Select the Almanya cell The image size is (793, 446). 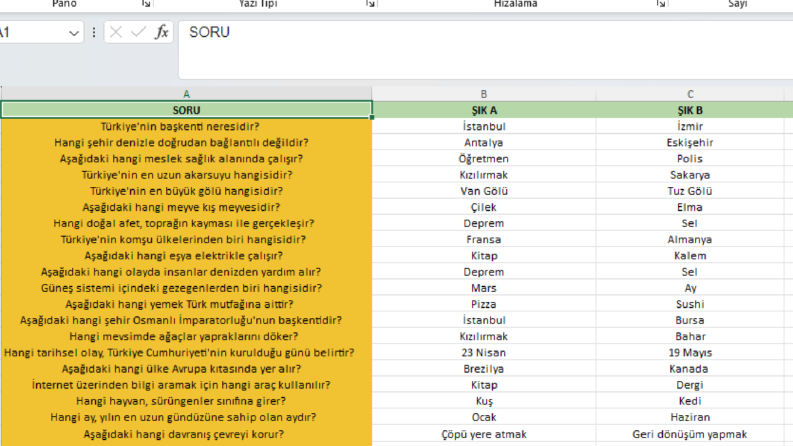(690, 239)
